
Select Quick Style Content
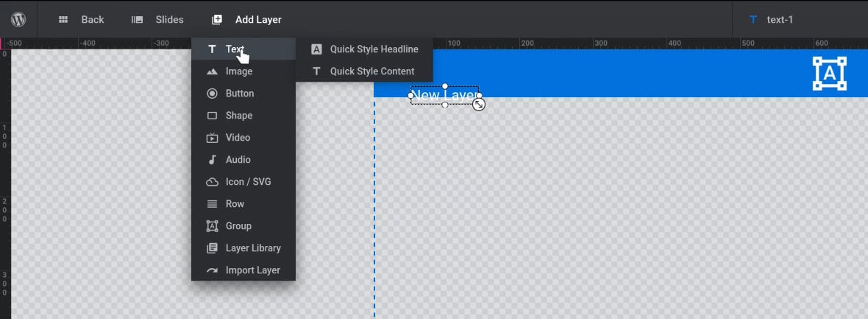pyautogui.click(x=371, y=71)
